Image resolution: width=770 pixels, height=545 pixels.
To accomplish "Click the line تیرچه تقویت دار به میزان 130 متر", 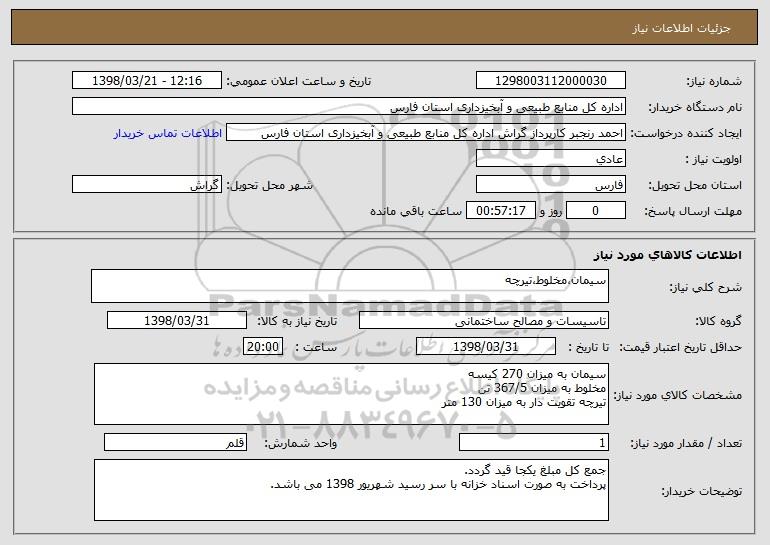I will coord(523,403).
